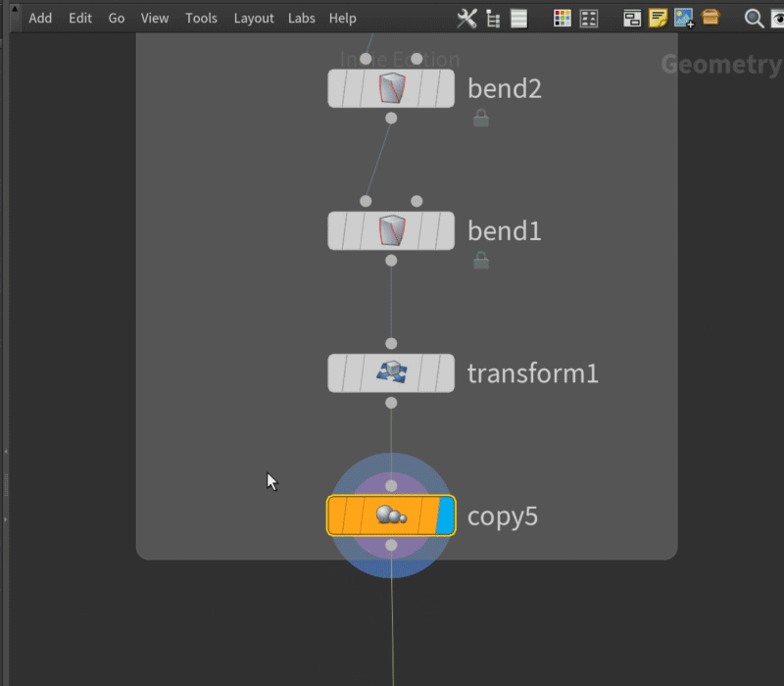Click the output connector of transform1

tap(391, 403)
